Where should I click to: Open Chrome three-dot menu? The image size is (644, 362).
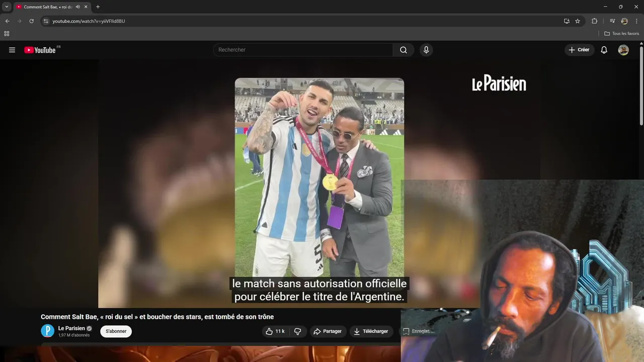[x=636, y=21]
